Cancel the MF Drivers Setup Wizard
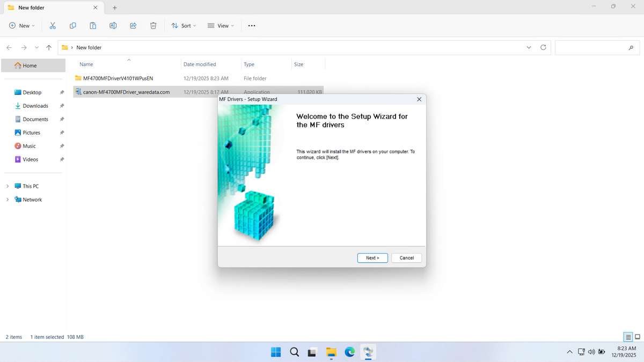The height and width of the screenshot is (362, 644). (406, 258)
